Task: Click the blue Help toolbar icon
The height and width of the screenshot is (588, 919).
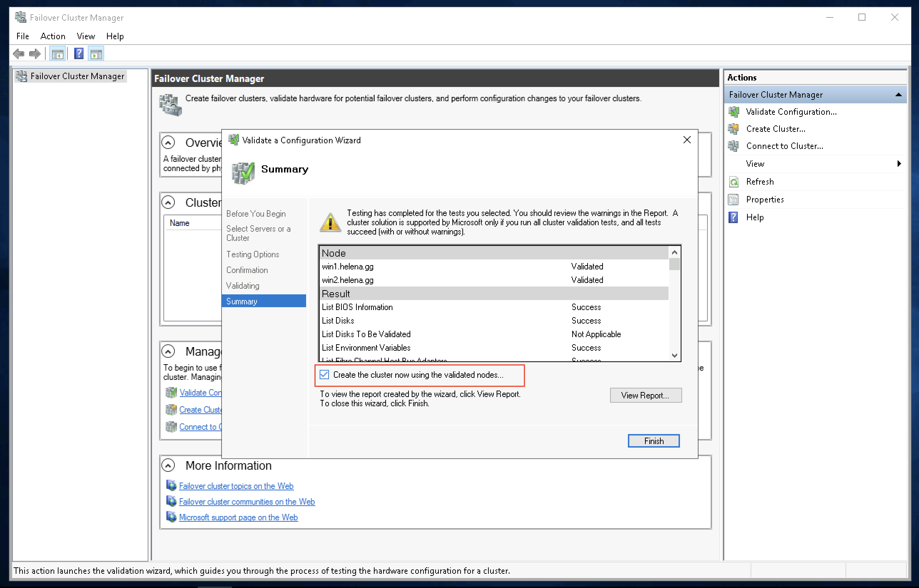Action: point(79,54)
